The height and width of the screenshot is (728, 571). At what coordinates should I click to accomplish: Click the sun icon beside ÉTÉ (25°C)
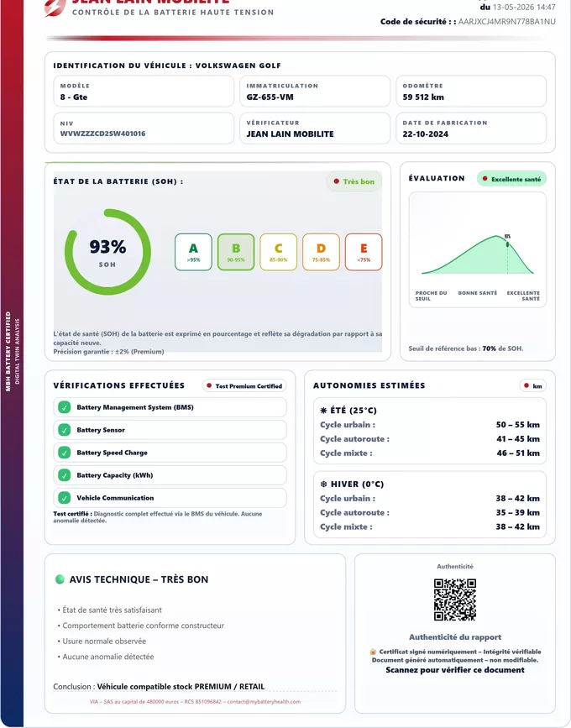323,411
